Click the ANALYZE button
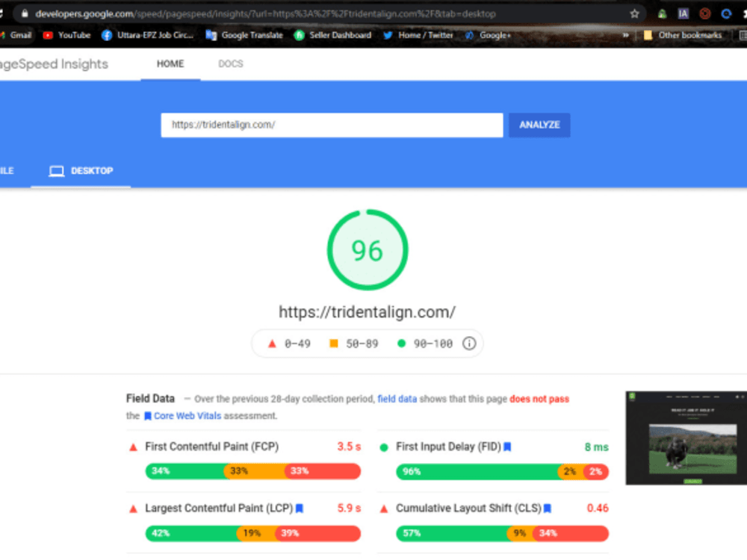Screen dimensions: 747x560 click(x=539, y=125)
